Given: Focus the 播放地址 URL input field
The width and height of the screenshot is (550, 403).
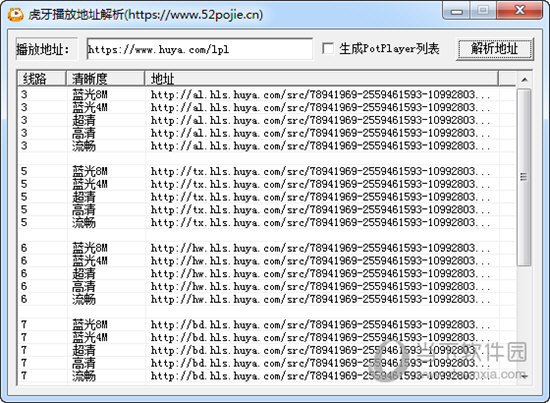Looking at the screenshot, I should tap(199, 49).
